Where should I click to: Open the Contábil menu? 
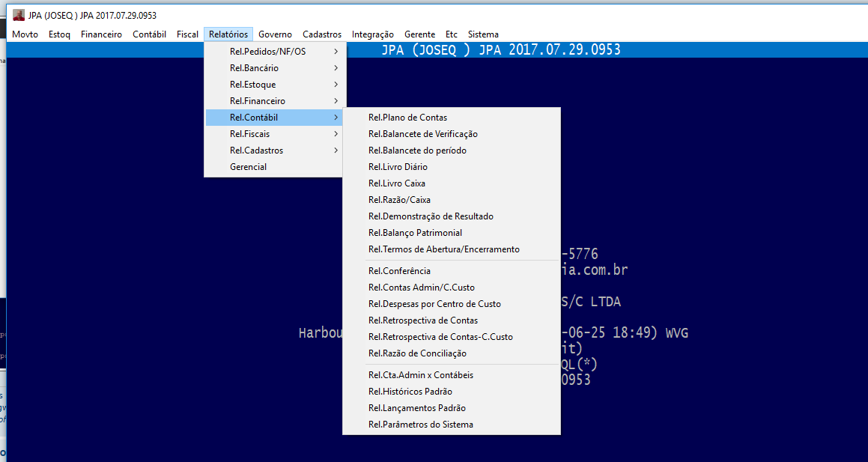(x=150, y=34)
